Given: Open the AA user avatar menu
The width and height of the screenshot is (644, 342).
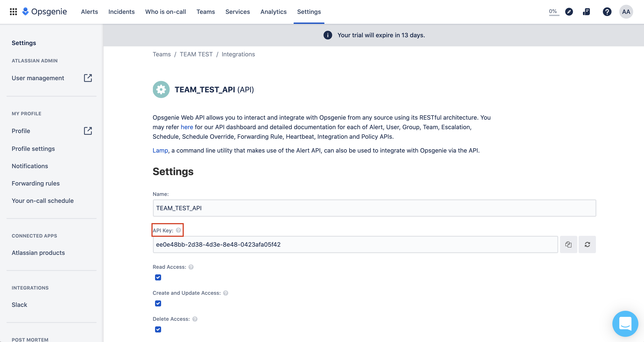Looking at the screenshot, I should click(626, 12).
